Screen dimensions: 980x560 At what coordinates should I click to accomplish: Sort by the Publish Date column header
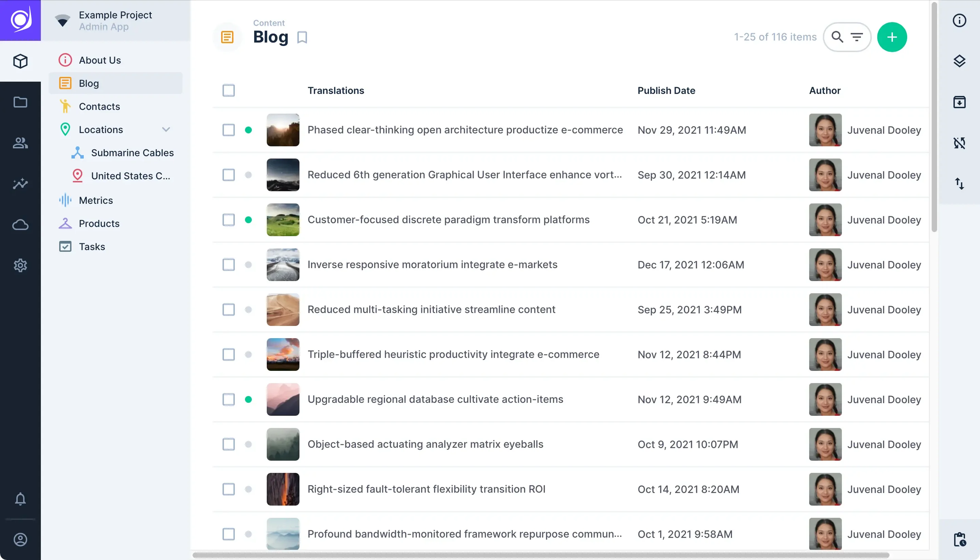click(666, 90)
